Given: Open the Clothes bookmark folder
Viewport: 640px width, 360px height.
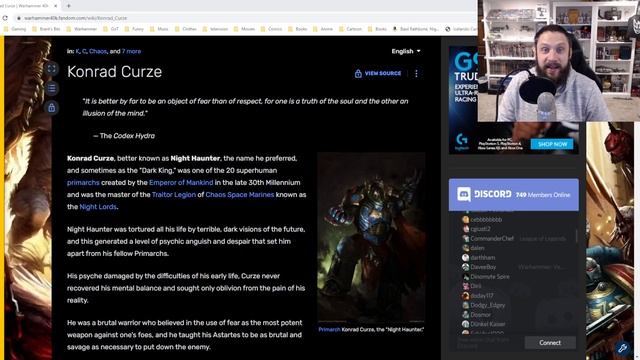Looking at the screenshot, I should pos(186,29).
